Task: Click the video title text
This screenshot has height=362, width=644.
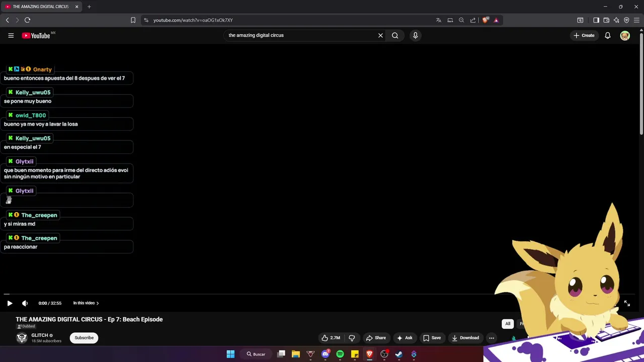Action: click(x=89, y=319)
